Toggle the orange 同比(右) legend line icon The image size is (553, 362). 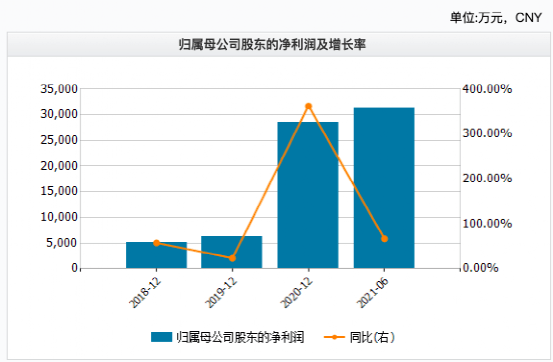334,337
